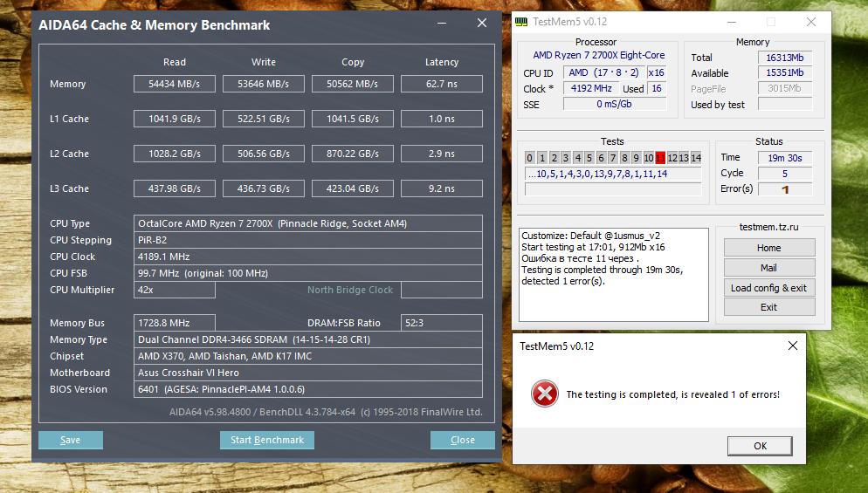This screenshot has height=493, width=868.
Task: Click test box 6 in Tests
Action: click(x=601, y=158)
